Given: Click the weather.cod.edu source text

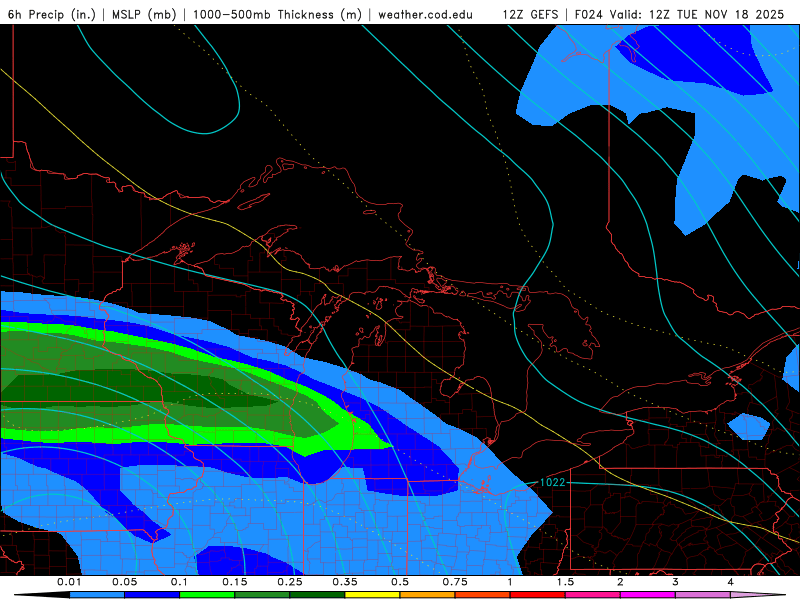Looking at the screenshot, I should click(x=425, y=14).
